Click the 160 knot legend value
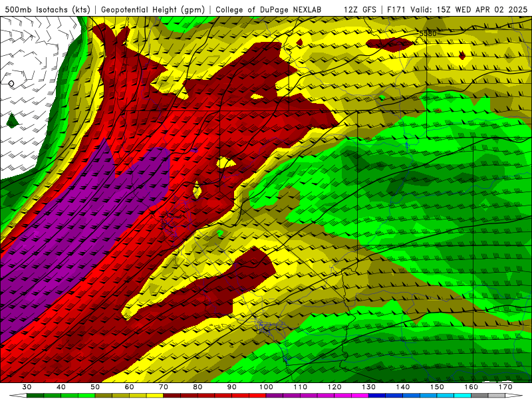Image resolution: width=532 pixels, height=399 pixels. point(471,387)
